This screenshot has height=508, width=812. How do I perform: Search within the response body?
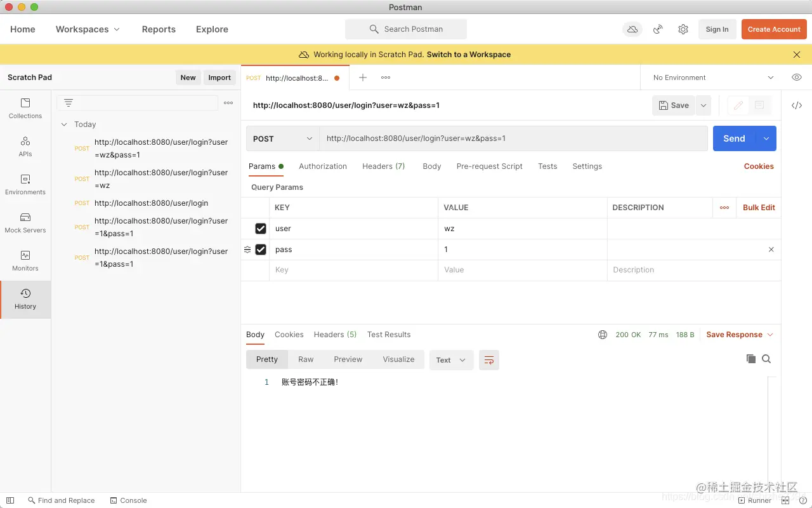pyautogui.click(x=766, y=359)
